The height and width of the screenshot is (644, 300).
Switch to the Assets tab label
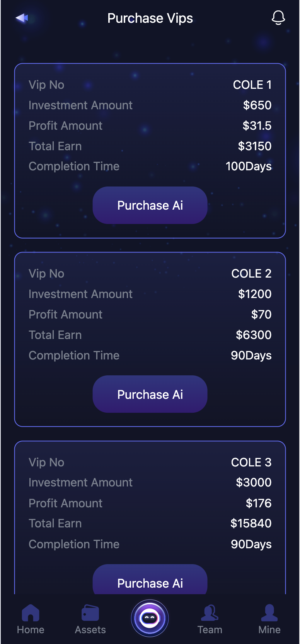tap(90, 630)
